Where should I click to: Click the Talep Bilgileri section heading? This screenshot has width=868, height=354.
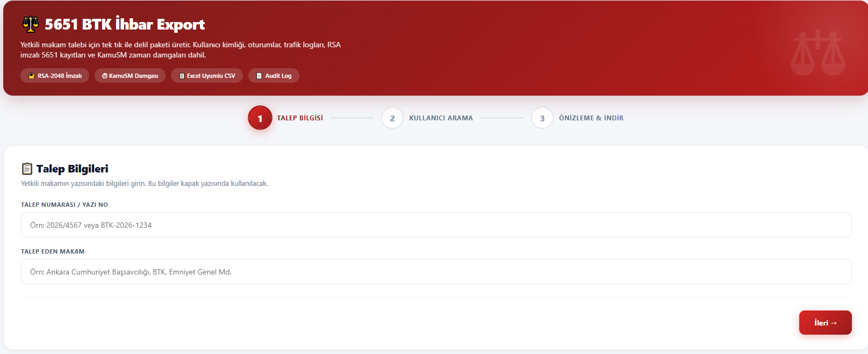click(x=73, y=169)
